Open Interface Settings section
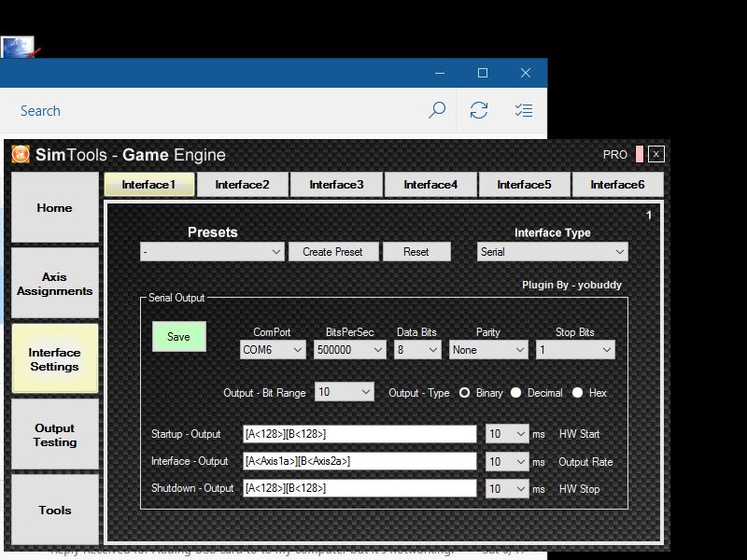Image resolution: width=747 pixels, height=560 pixels. coord(55,359)
